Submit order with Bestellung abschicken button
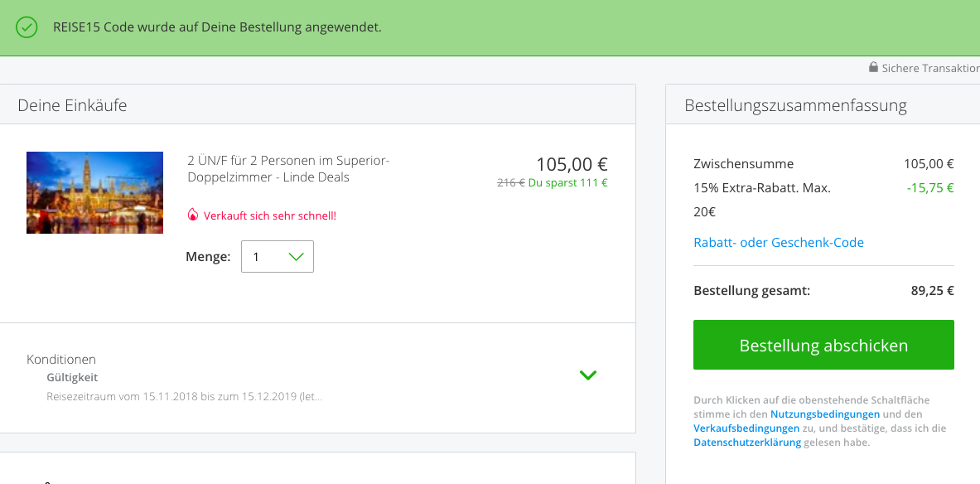 823,345
